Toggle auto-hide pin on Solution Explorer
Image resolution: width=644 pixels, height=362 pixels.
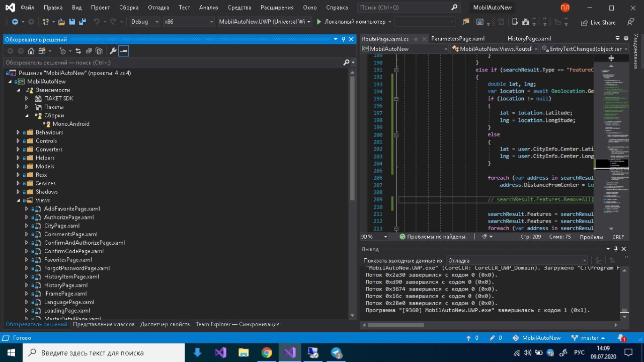tap(343, 39)
